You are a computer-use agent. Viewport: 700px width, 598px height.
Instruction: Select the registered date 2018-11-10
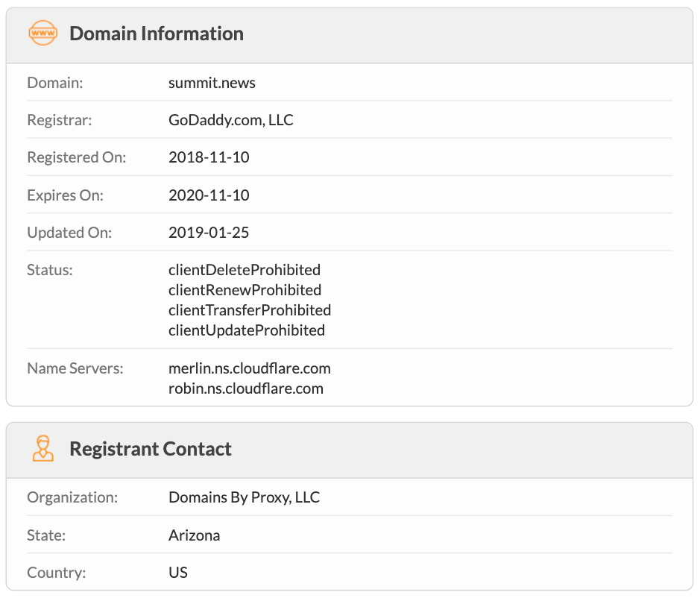(x=209, y=157)
